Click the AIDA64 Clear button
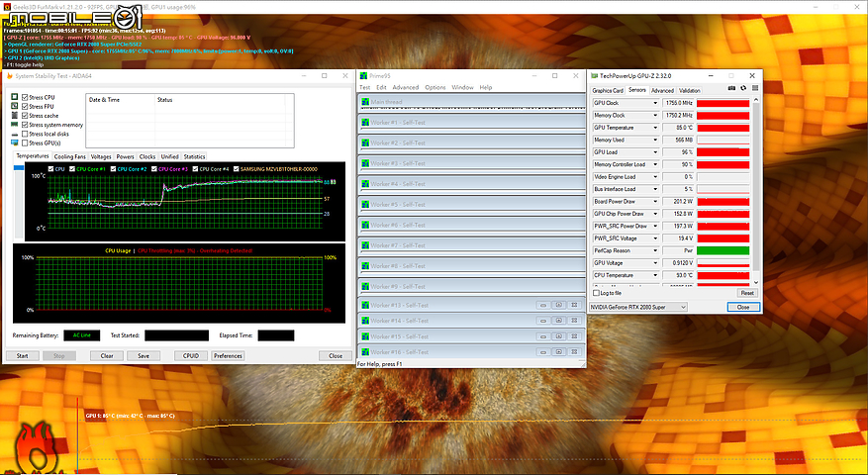Screen dimensions: 868x475 pyautogui.click(x=107, y=356)
